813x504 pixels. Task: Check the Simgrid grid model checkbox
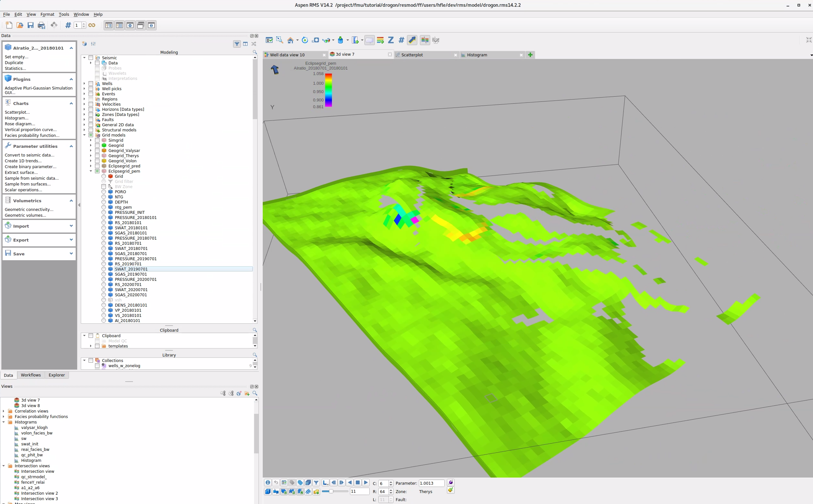pyautogui.click(x=97, y=140)
